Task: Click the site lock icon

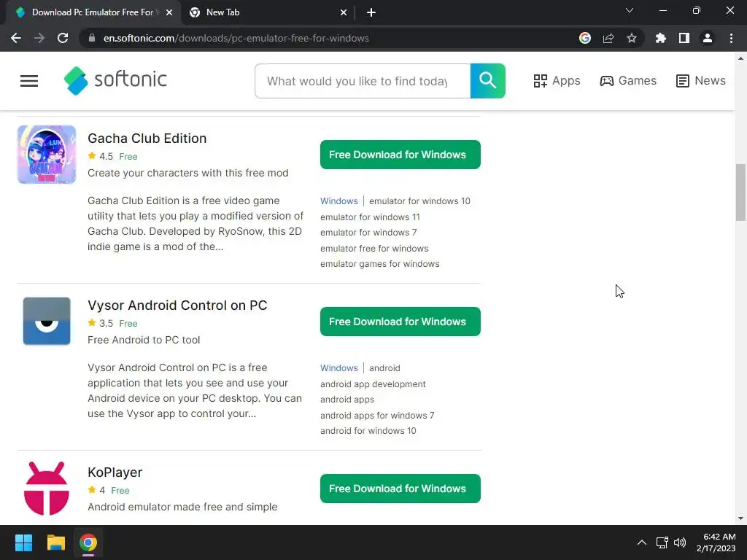Action: [92, 38]
